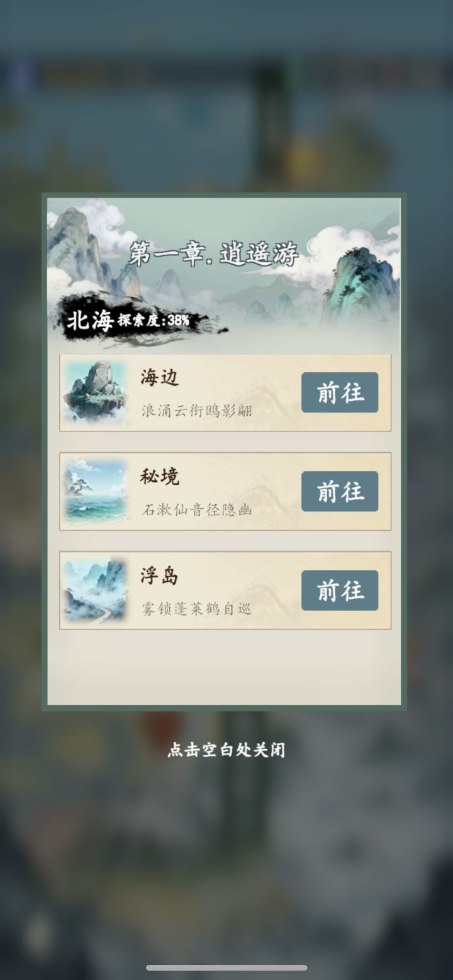Select the 浮岛 location title
453x980 pixels.
click(x=160, y=576)
